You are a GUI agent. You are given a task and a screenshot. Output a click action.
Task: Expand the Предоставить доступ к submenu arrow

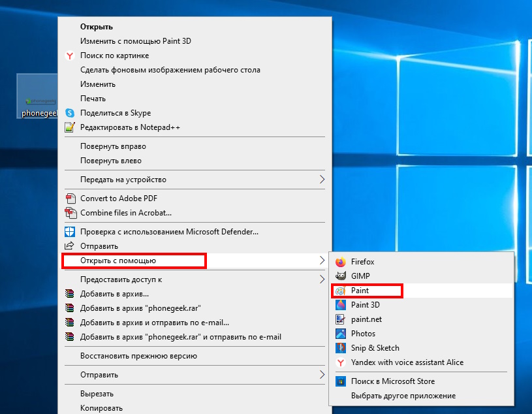(322, 279)
